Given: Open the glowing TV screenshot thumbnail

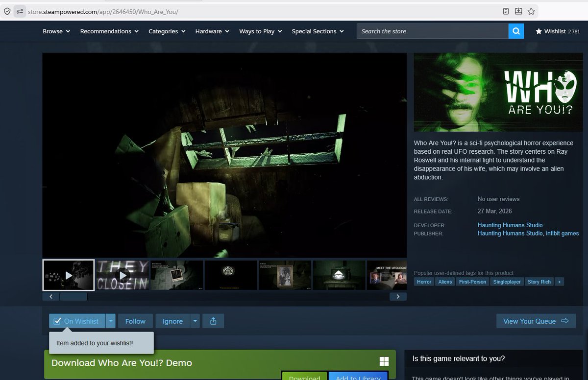Looking at the screenshot, I should click(x=339, y=275).
